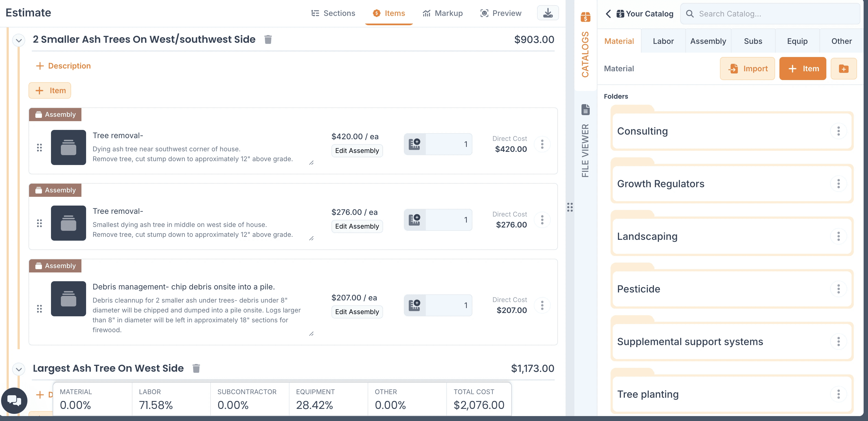Open the Pesticide folder options menu
The image size is (868, 421).
click(x=838, y=289)
